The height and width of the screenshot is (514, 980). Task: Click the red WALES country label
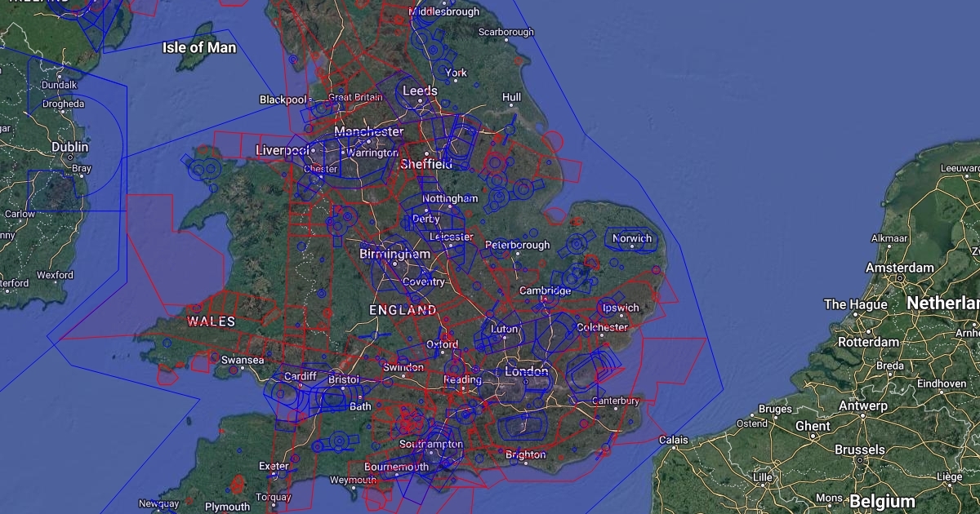point(211,321)
